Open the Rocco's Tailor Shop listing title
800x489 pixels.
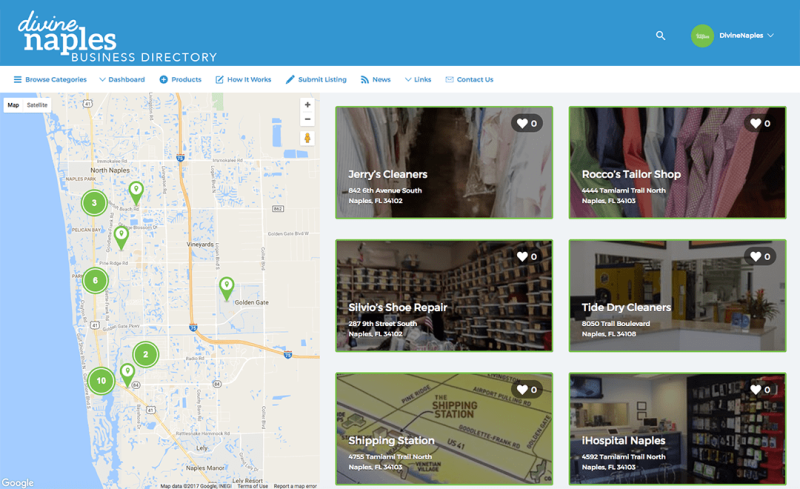coord(631,175)
